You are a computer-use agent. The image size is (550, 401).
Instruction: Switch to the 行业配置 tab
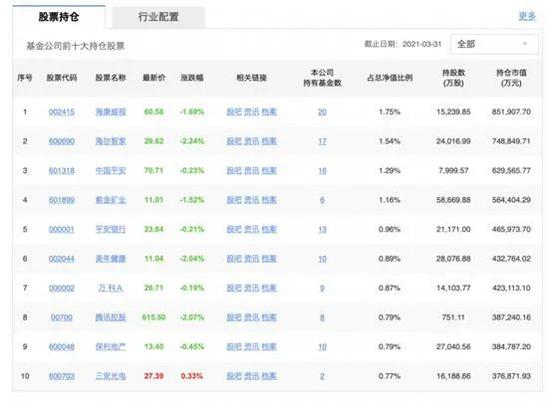click(x=158, y=16)
